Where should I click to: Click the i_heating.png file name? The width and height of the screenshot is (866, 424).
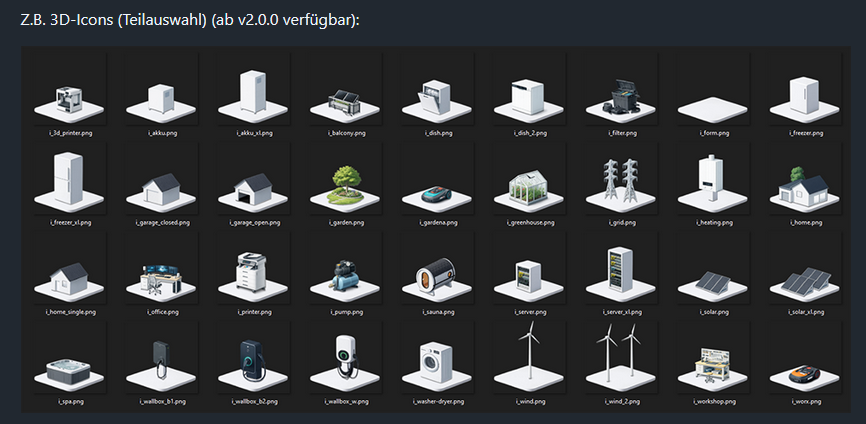[x=715, y=223]
